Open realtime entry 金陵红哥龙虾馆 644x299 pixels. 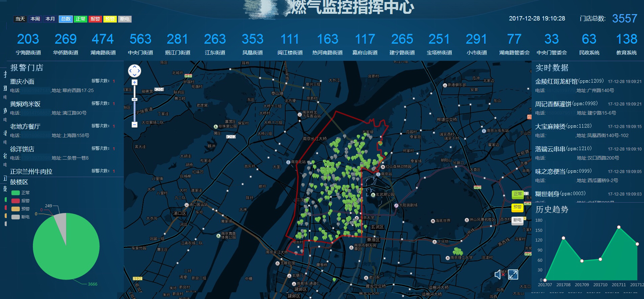(556, 81)
